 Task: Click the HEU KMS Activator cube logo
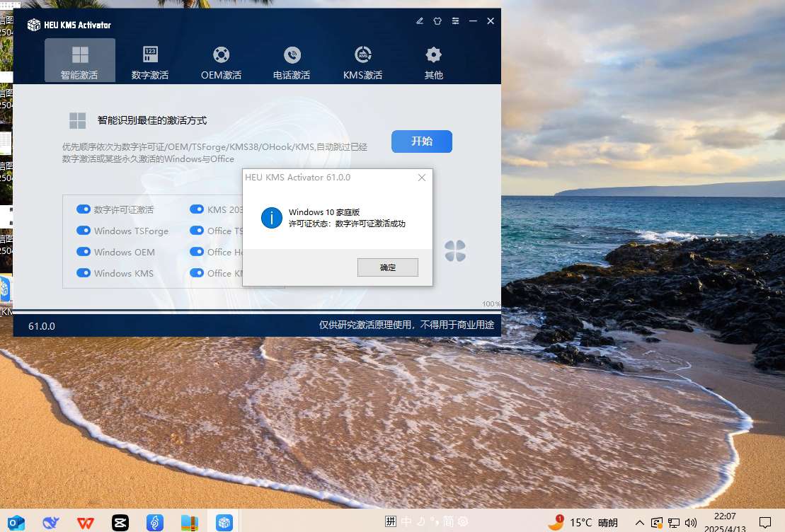(x=33, y=25)
